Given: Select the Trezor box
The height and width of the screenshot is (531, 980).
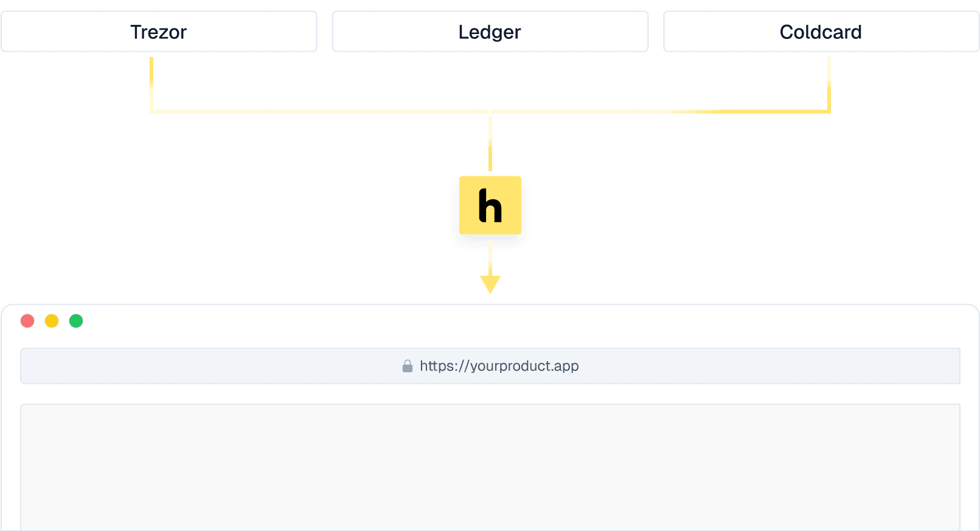Looking at the screenshot, I should [159, 32].
